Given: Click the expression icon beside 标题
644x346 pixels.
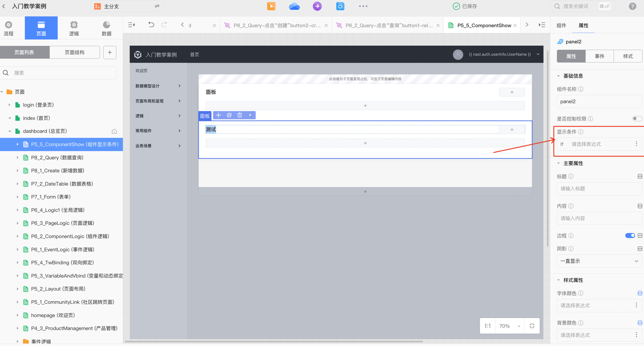Looking at the screenshot, I should [x=639, y=176].
